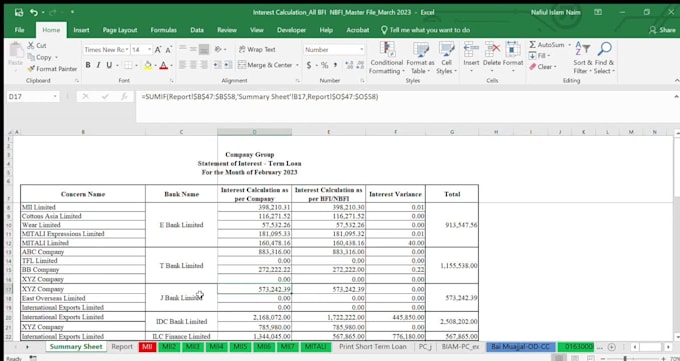Toggle Align Right horizontal alignment
This screenshot has width=680, height=361.
tap(203, 65)
